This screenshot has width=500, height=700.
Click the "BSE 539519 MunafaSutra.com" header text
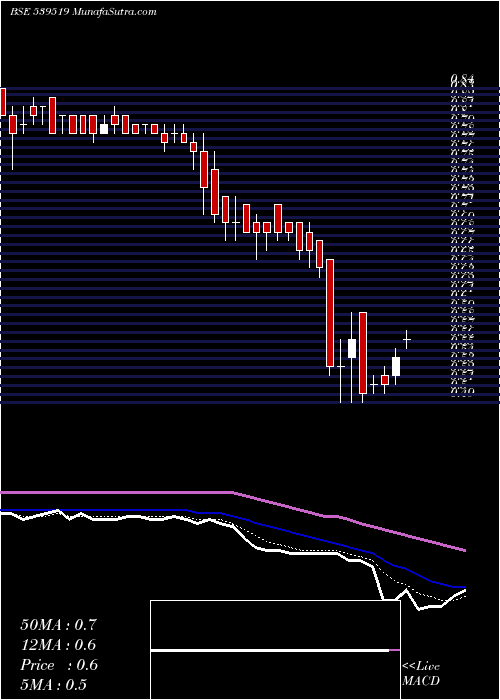pos(83,12)
